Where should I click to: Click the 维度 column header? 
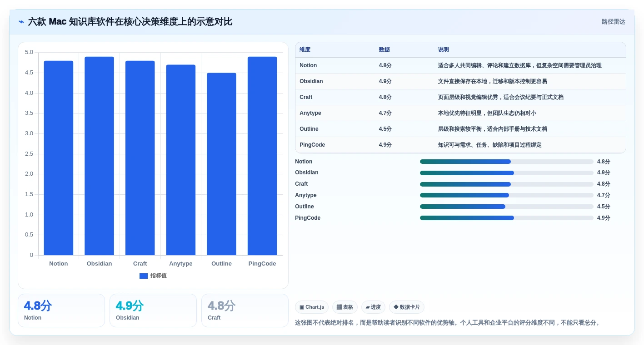(x=305, y=49)
